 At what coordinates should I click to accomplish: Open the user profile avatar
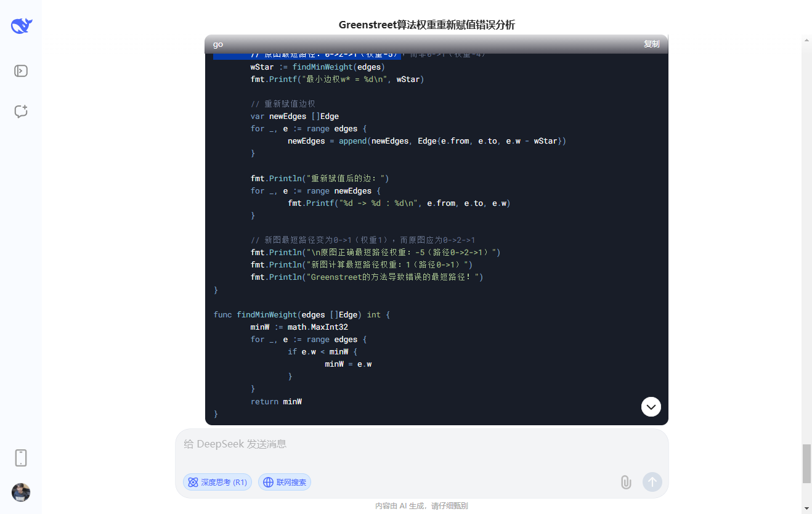click(21, 492)
